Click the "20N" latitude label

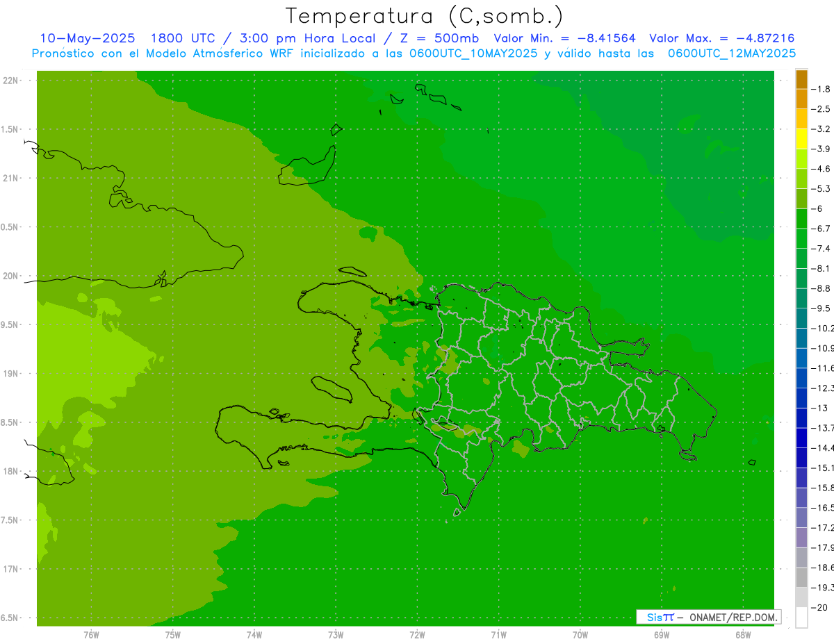[11, 276]
